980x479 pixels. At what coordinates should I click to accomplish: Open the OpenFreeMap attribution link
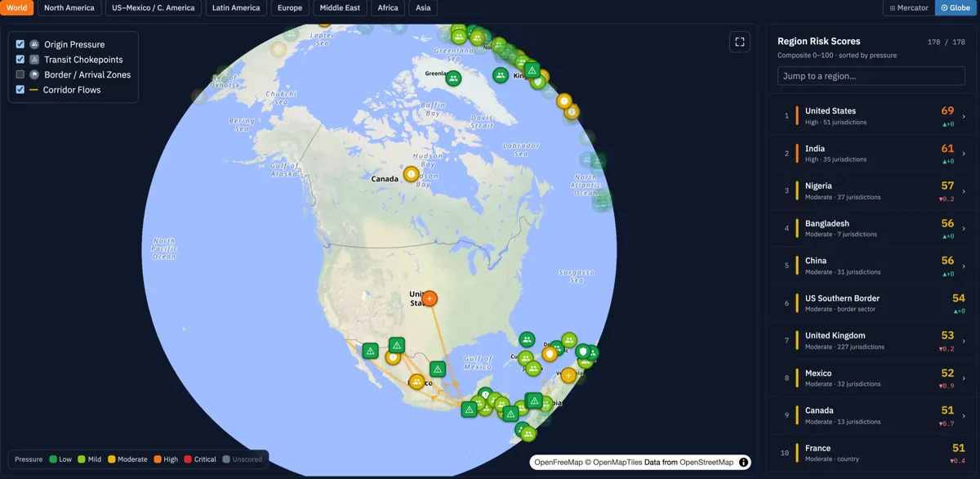559,462
